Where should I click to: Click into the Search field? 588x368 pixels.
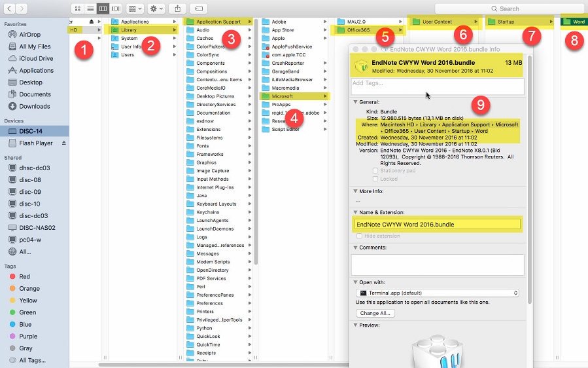point(510,9)
